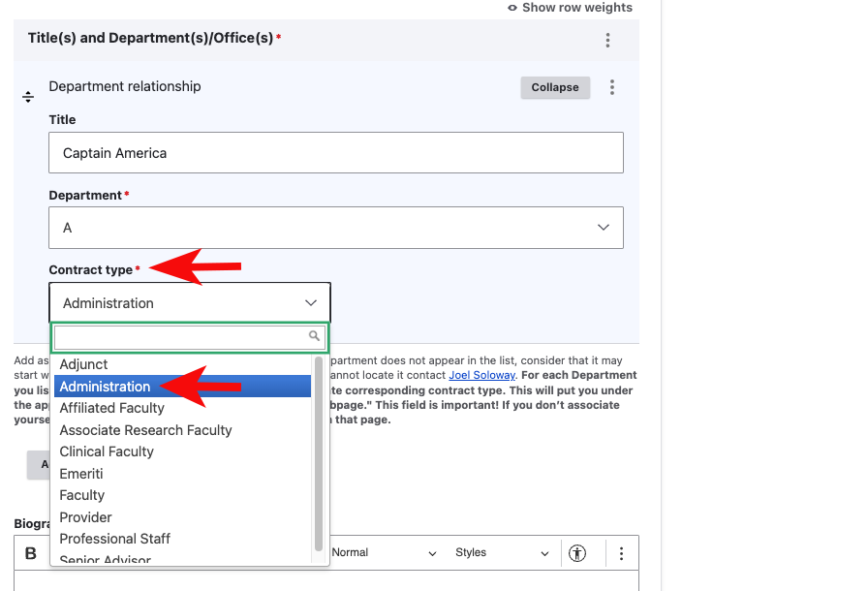Open the Styles dropdown in the editor

(502, 553)
